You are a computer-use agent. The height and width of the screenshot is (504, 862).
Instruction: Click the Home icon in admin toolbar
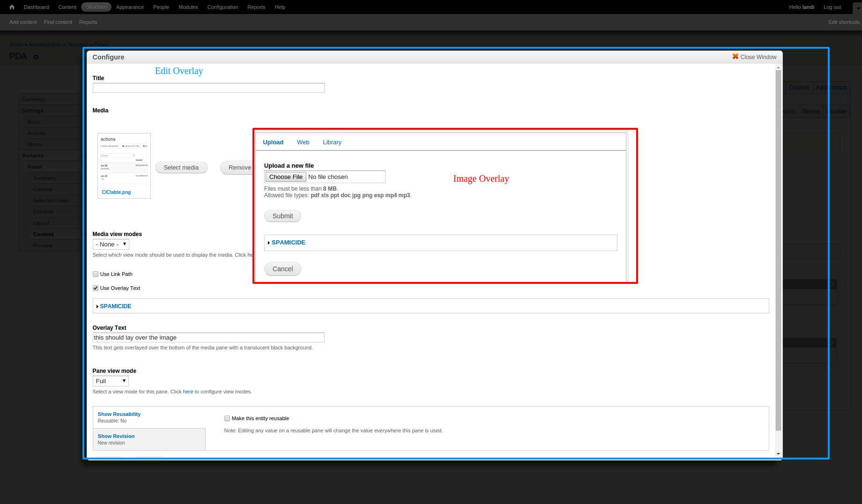point(12,7)
